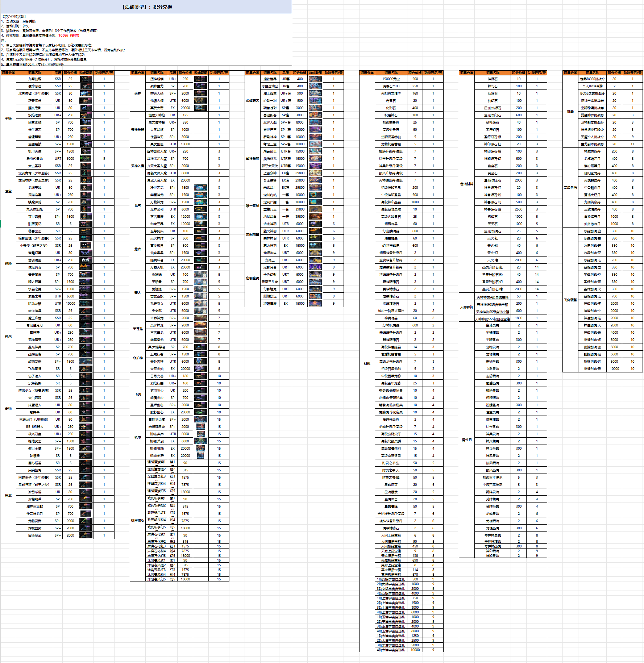The height and width of the screenshot is (663, 644).
Task: Click the 高级丹药 category cell
Action: [x=570, y=188]
